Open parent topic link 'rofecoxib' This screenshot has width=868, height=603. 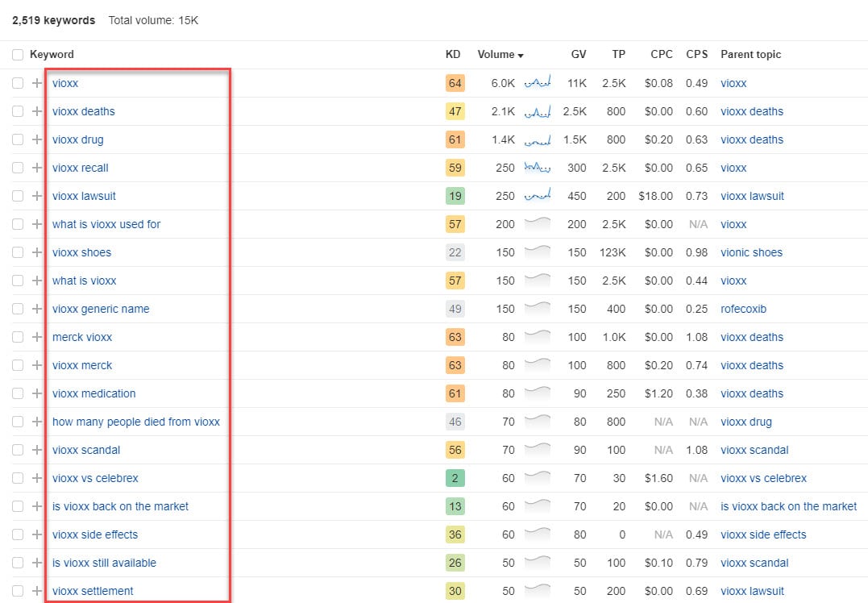[x=743, y=309]
